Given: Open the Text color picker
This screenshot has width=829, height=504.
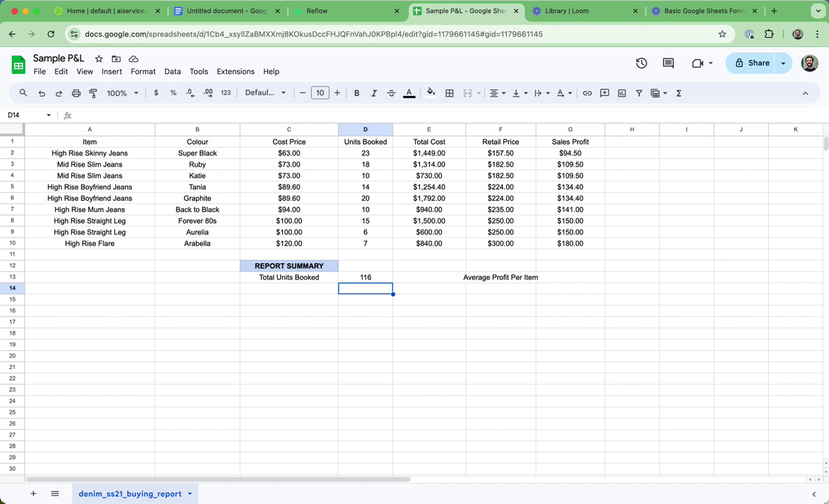Looking at the screenshot, I should point(409,92).
